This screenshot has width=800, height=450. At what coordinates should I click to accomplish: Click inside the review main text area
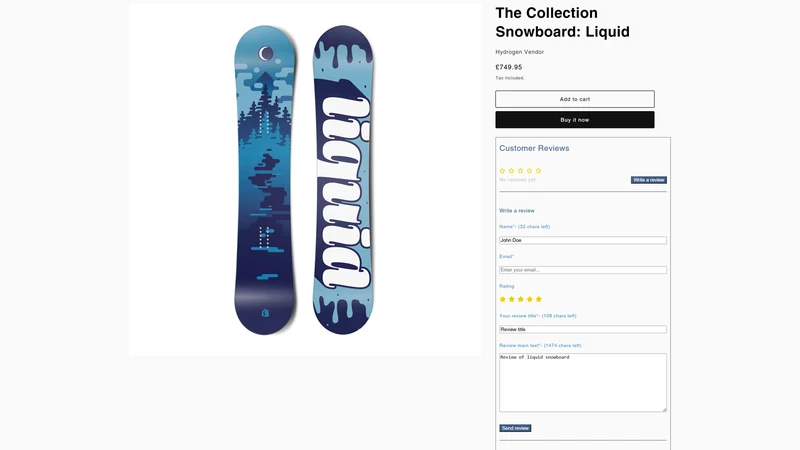583,383
